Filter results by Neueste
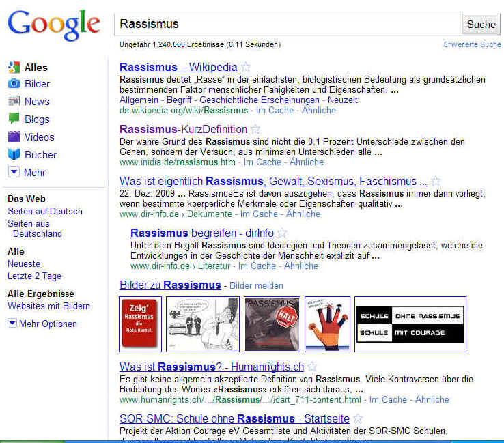 tap(24, 263)
